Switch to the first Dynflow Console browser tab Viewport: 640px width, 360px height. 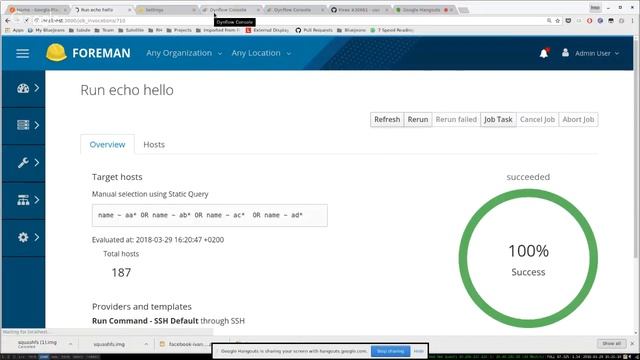click(x=231, y=9)
